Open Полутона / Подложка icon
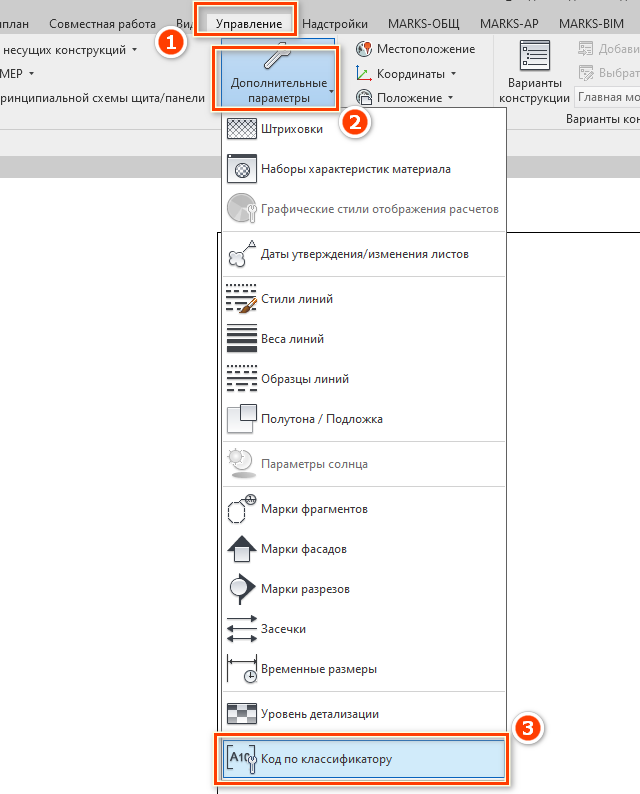Image resolution: width=640 pixels, height=794 pixels. point(242,419)
